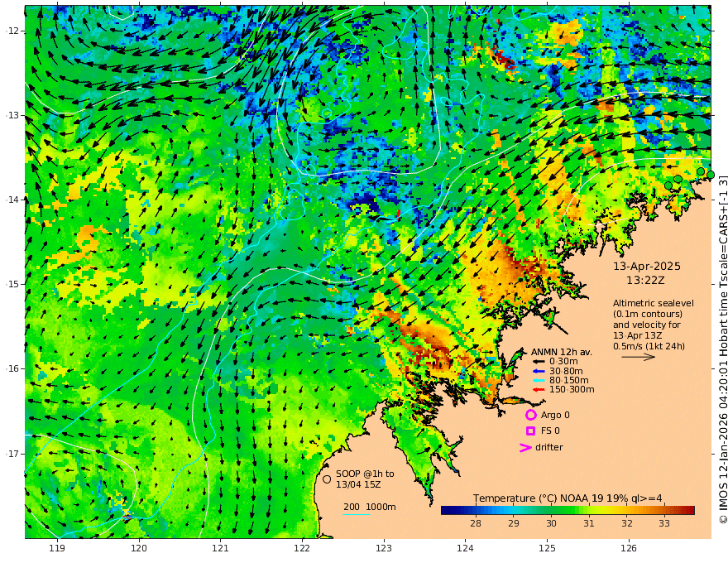Click the -12 latitude axis label

pyautogui.click(x=12, y=31)
